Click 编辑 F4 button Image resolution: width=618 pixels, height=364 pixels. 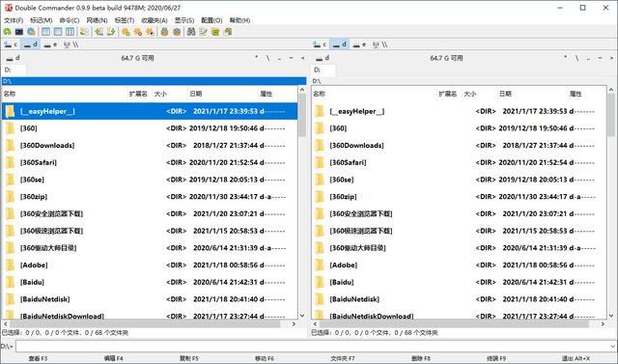pos(114,358)
